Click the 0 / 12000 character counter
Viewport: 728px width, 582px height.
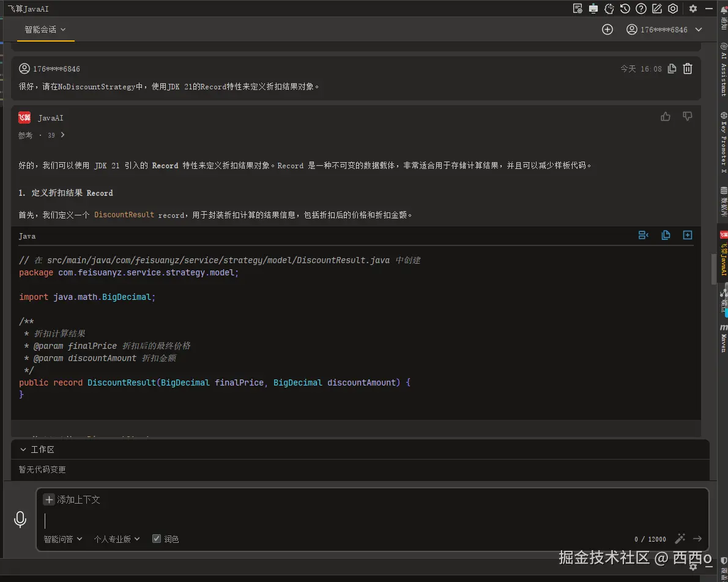click(650, 539)
